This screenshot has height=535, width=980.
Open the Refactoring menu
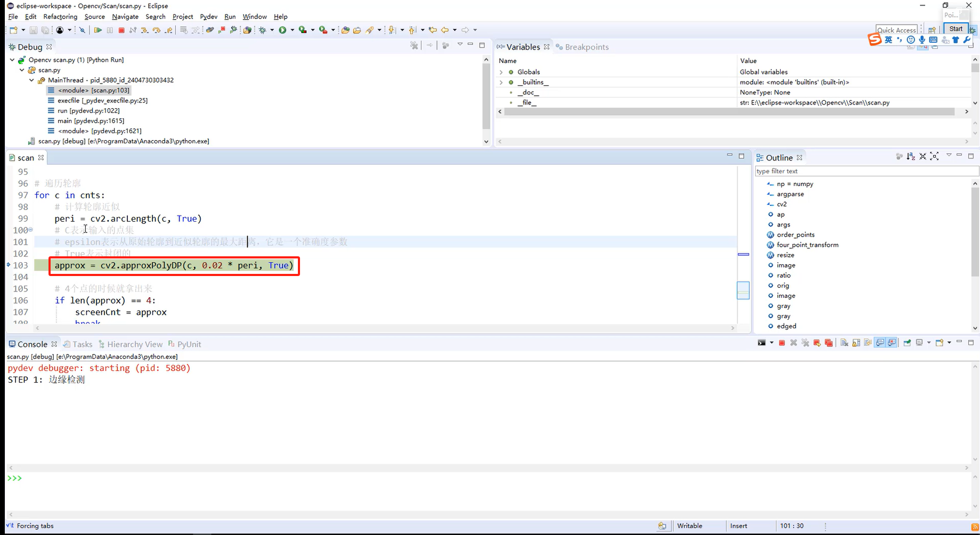pos(60,17)
